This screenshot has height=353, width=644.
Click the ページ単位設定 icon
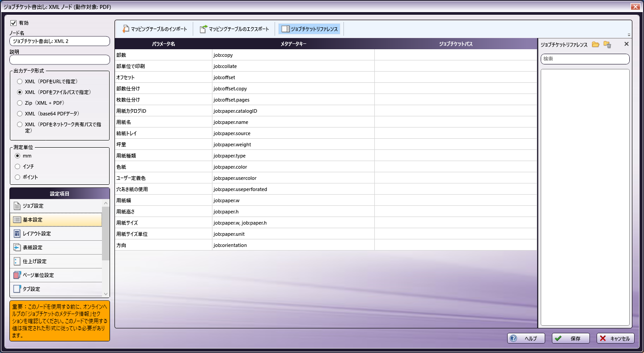(17, 275)
